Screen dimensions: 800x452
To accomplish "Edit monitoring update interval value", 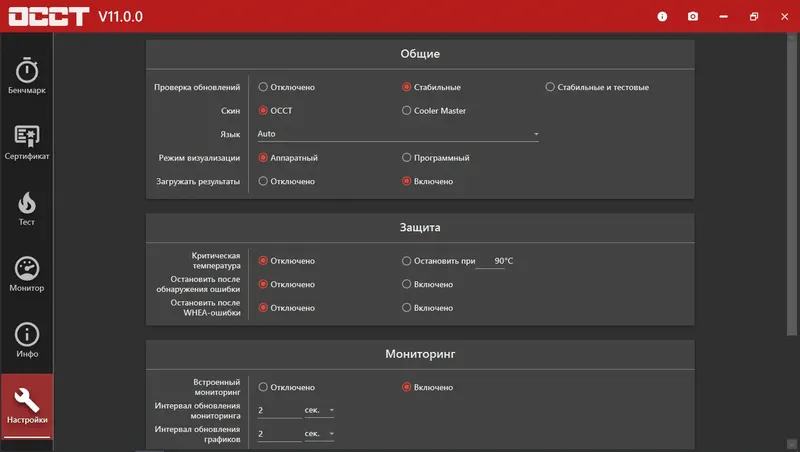I will [279, 410].
